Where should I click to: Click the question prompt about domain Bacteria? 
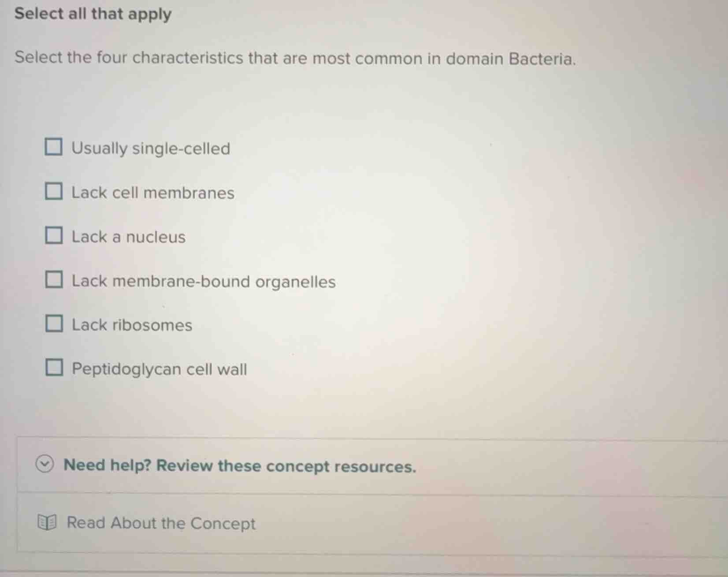[294, 58]
